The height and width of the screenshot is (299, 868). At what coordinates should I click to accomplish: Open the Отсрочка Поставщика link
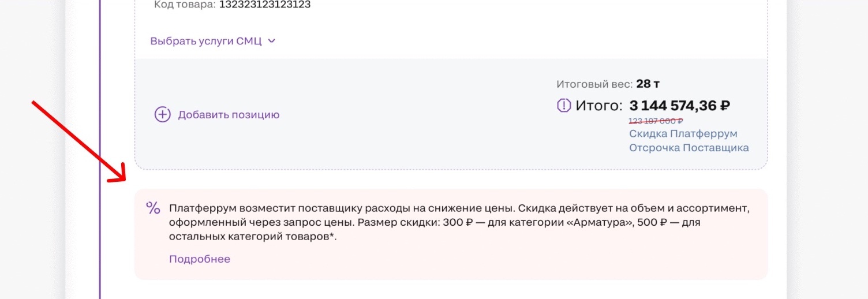[689, 148]
